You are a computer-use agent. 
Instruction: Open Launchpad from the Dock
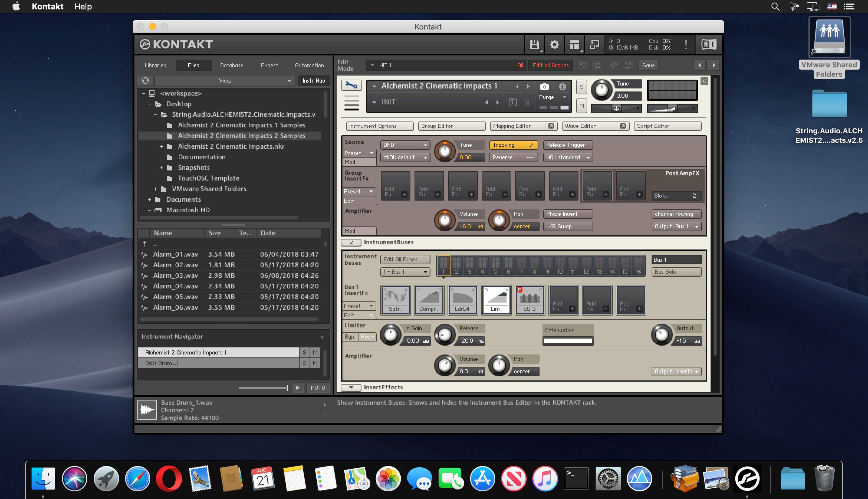[106, 478]
